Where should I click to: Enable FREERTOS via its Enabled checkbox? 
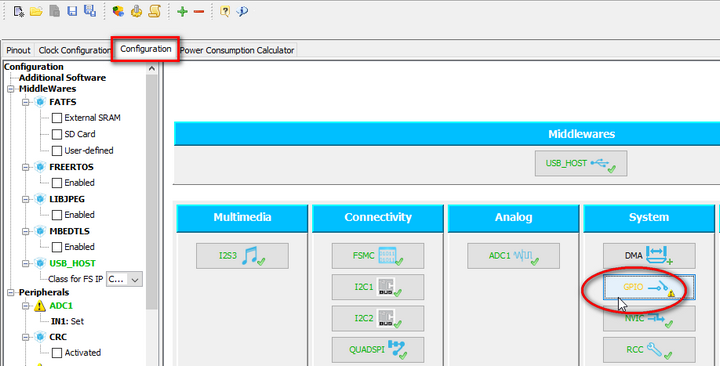(57, 183)
